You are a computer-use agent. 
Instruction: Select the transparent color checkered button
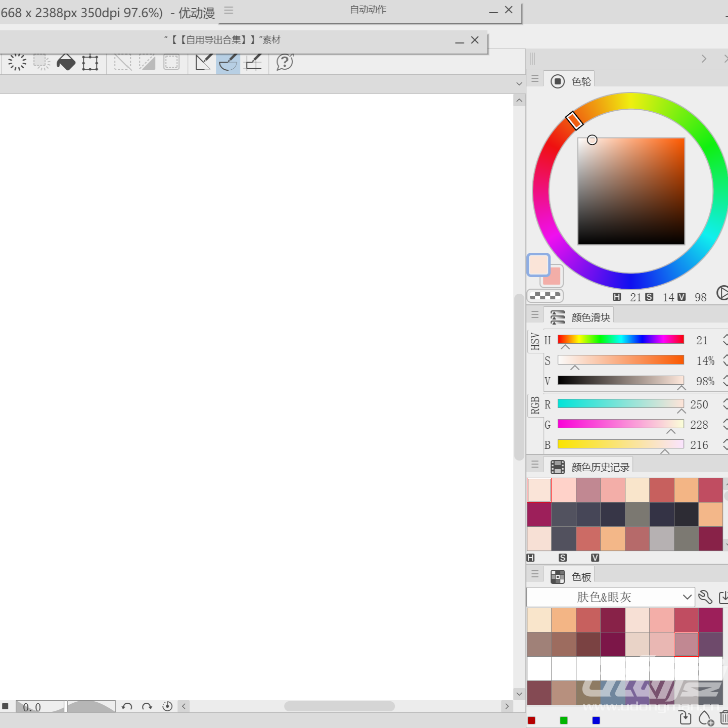coord(545,296)
